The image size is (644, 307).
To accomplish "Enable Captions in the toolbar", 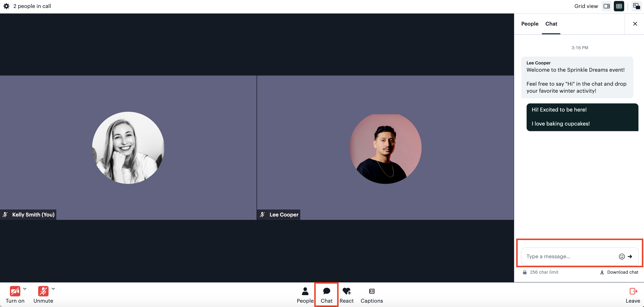I will tap(372, 295).
